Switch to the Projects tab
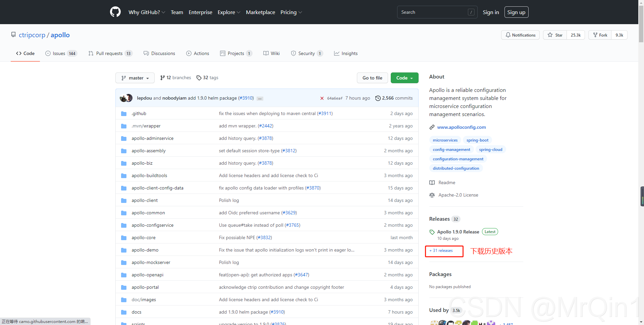 236,53
